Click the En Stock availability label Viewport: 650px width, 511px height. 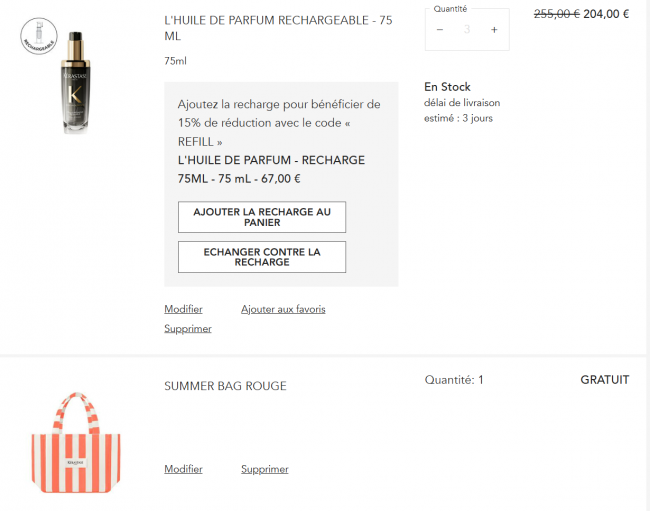point(447,87)
